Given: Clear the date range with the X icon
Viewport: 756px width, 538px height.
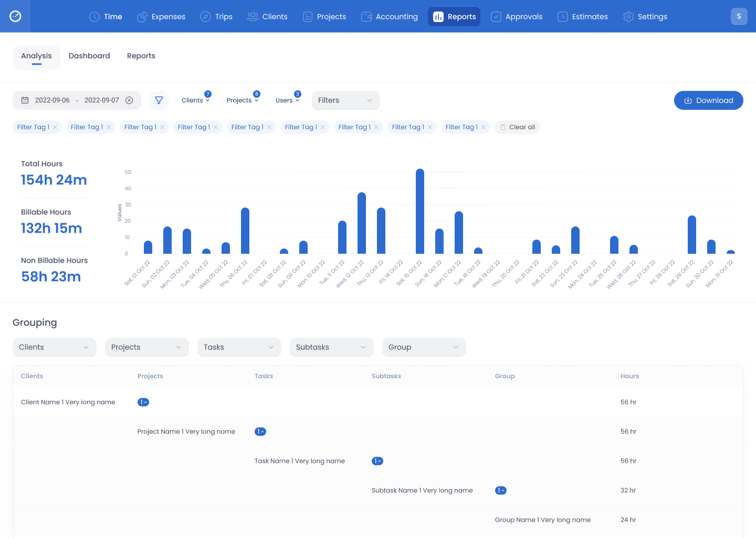Looking at the screenshot, I should coord(129,100).
